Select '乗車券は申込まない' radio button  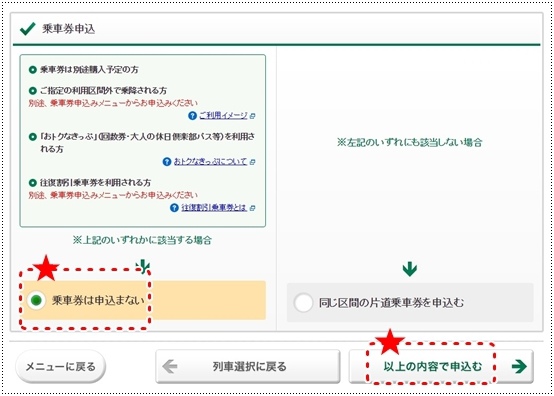(x=36, y=300)
